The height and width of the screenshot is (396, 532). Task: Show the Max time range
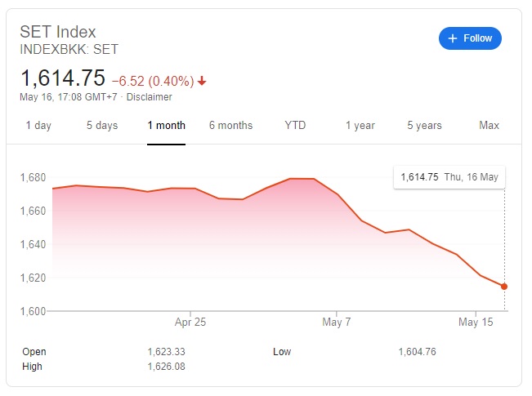(489, 126)
